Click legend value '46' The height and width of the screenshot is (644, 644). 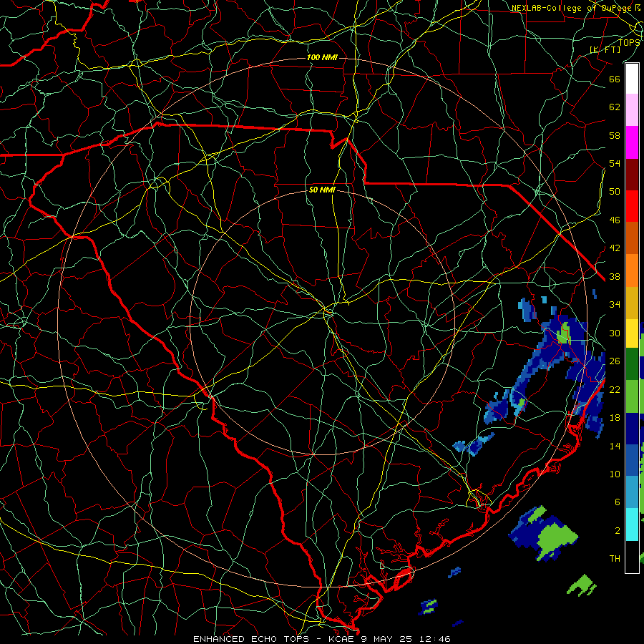[615, 220]
